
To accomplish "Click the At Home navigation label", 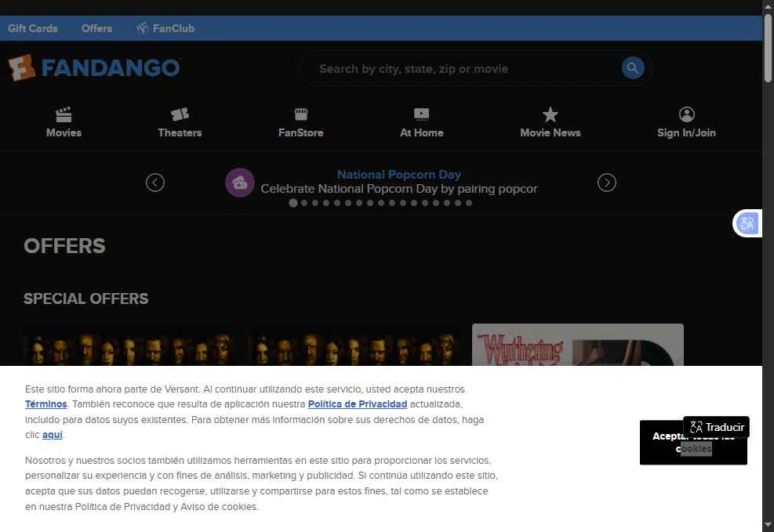I will [422, 132].
